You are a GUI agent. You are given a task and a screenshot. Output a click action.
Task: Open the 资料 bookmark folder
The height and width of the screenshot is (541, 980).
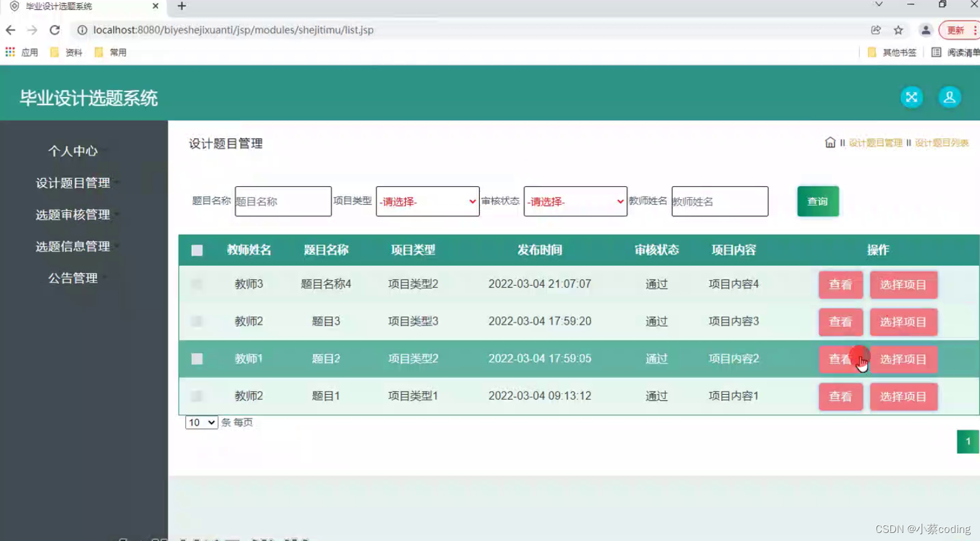coord(66,52)
